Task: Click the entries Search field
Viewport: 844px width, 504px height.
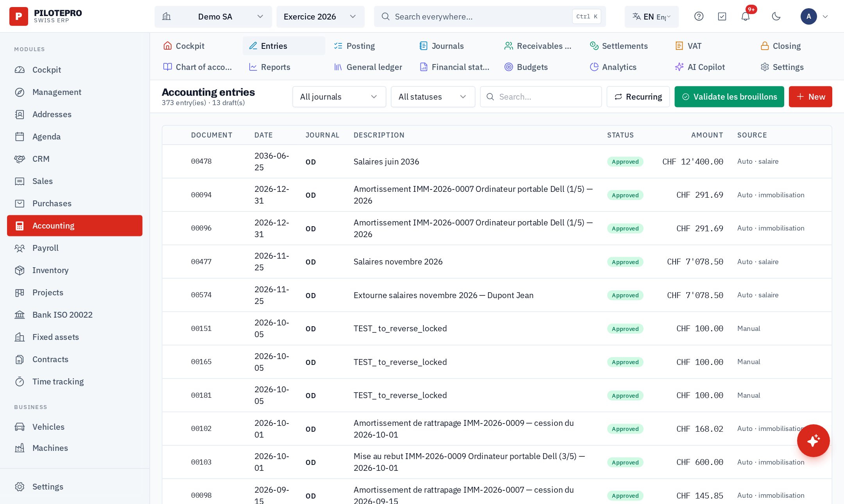Action: point(540,97)
